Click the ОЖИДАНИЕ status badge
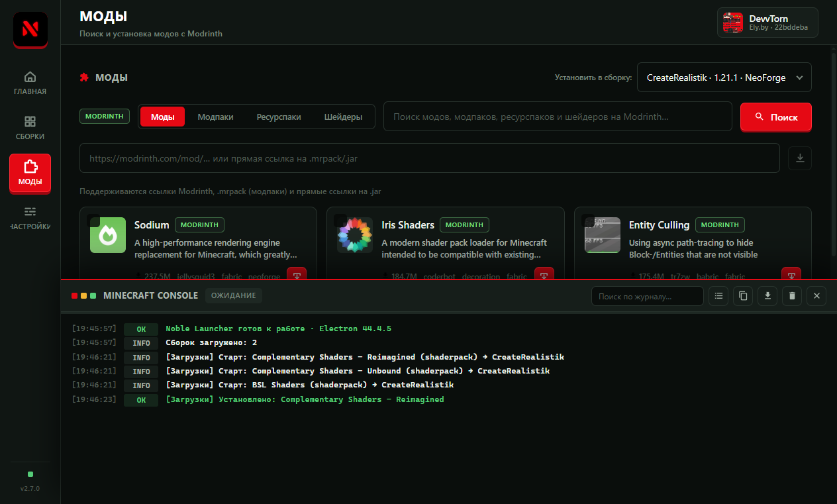837x504 pixels. click(x=234, y=295)
